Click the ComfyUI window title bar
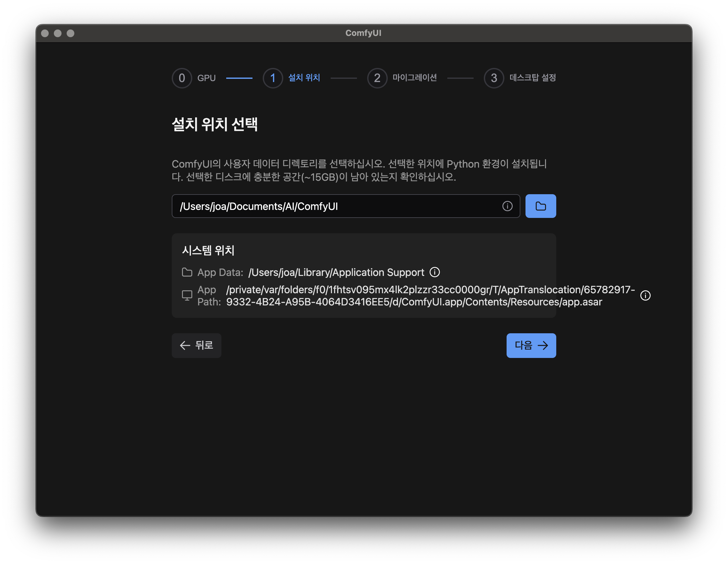The height and width of the screenshot is (564, 728). point(363,33)
